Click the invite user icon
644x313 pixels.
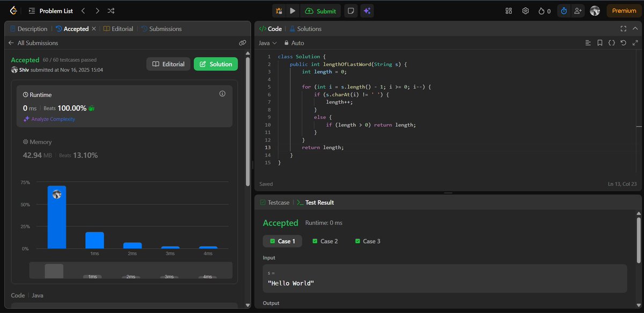(x=577, y=11)
